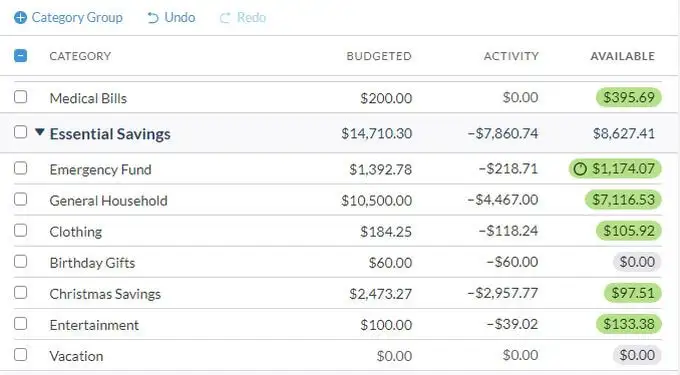Image resolution: width=680 pixels, height=375 pixels.
Task: Select the Christmas Savings category name
Action: click(105, 294)
